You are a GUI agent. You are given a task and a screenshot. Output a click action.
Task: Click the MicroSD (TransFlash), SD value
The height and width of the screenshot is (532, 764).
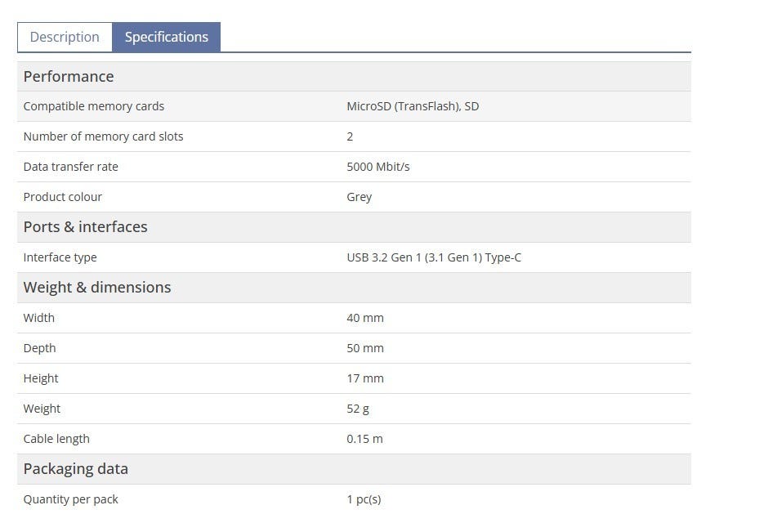click(413, 106)
